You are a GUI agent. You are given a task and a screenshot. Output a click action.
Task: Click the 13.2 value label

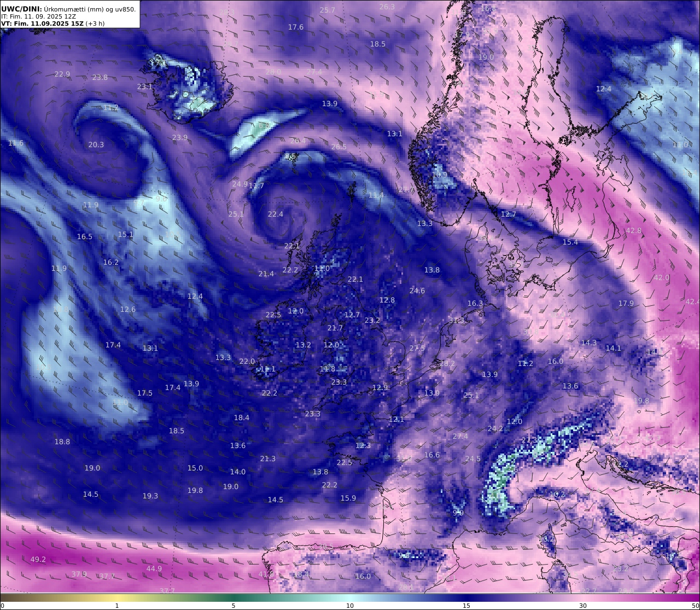304,345
